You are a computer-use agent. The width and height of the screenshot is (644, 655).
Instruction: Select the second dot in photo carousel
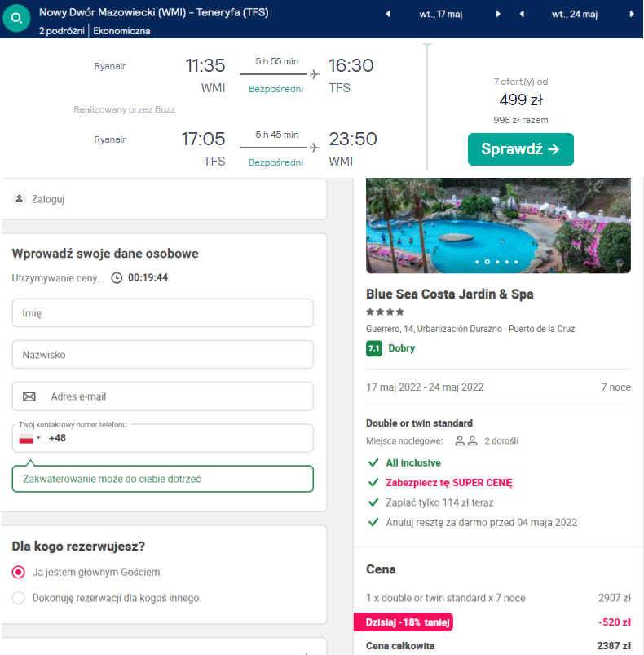pyautogui.click(x=487, y=262)
